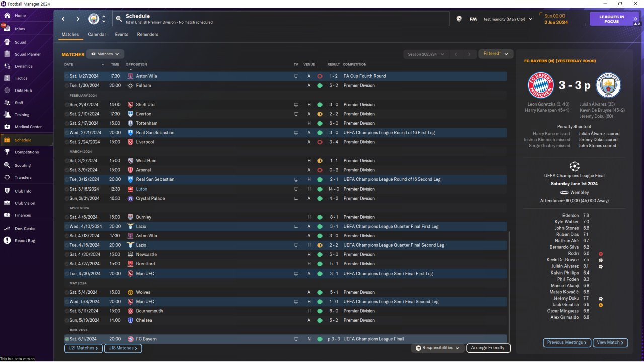Click the Manchester City crest in match panel
The height and width of the screenshot is (362, 644).
(x=608, y=85)
